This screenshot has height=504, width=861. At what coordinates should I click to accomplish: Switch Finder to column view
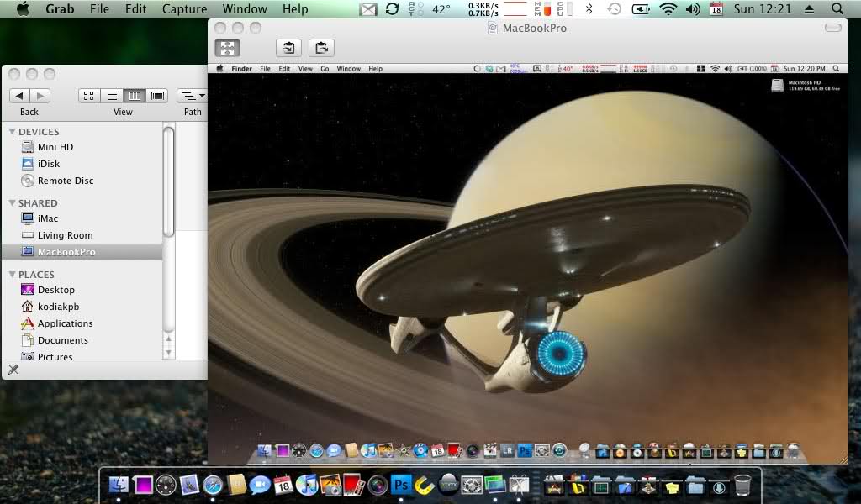pos(135,96)
